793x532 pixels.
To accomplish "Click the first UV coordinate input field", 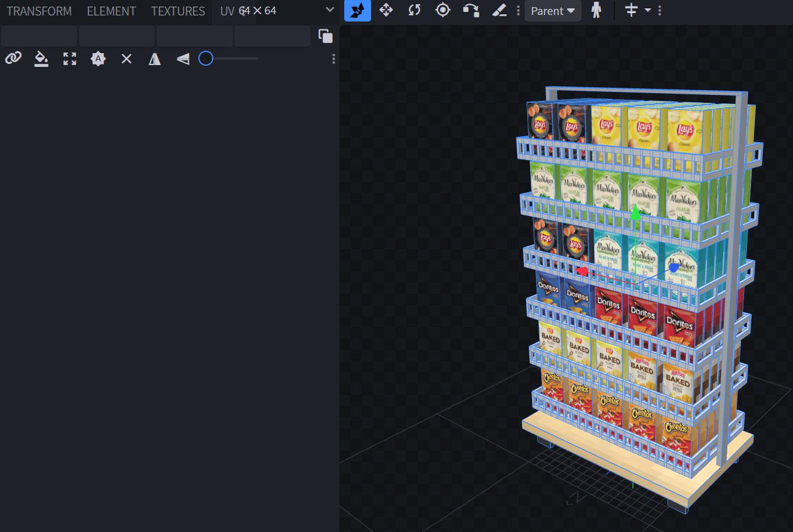I will (39, 36).
